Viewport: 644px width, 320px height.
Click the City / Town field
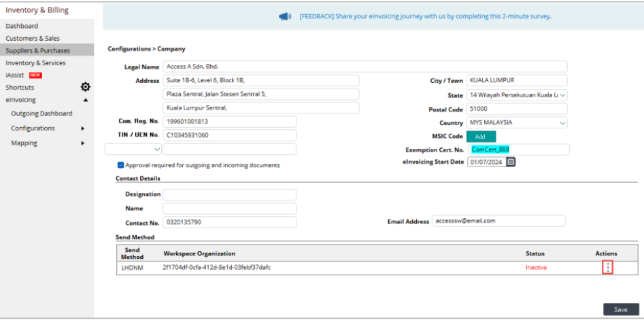coord(517,80)
